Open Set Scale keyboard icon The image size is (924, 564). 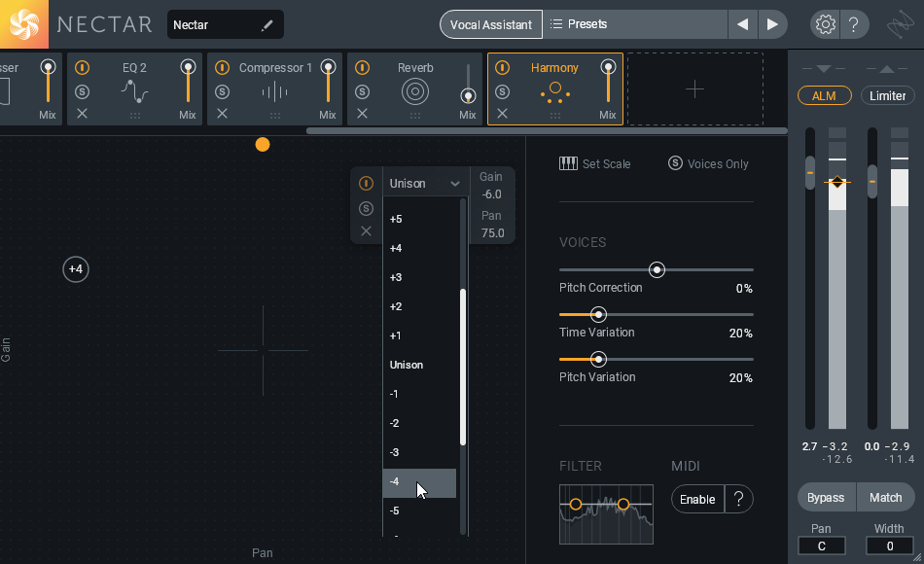click(x=568, y=163)
